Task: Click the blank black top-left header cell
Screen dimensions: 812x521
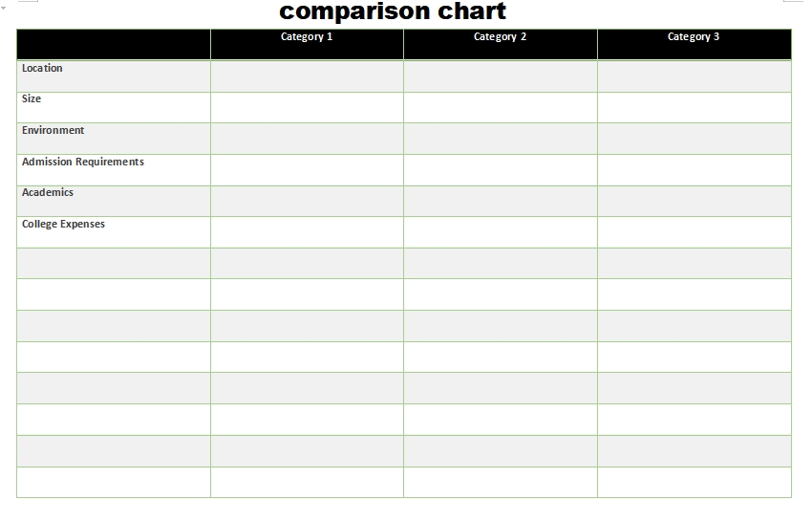Action: [113, 44]
